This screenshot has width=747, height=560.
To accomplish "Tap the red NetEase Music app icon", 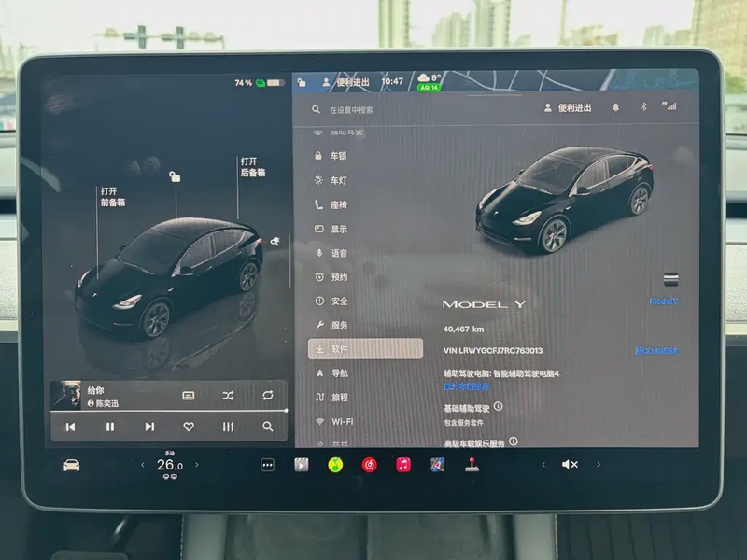I will point(370,465).
